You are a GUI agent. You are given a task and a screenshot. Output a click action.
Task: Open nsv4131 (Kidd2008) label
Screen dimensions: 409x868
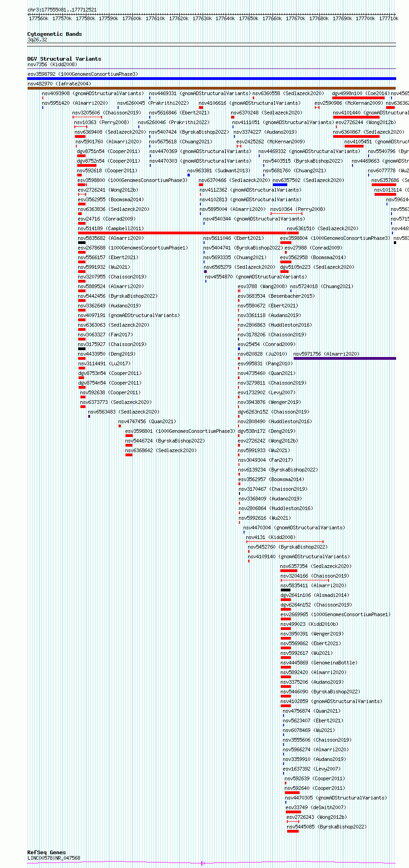click(271, 537)
